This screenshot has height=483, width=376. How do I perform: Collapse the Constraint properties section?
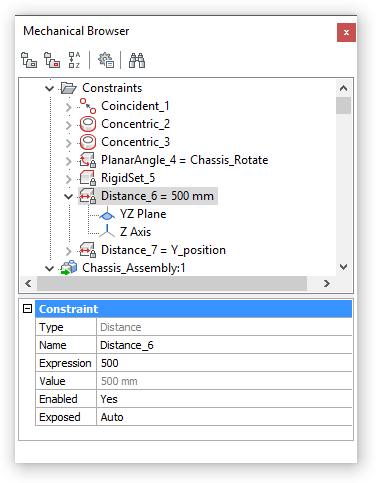tap(27, 308)
